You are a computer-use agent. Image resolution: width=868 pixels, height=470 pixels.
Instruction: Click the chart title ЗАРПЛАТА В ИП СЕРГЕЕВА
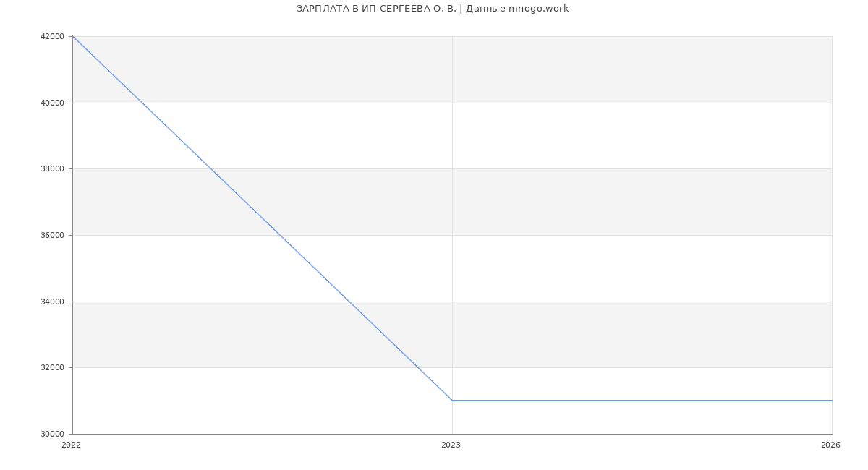coord(375,9)
